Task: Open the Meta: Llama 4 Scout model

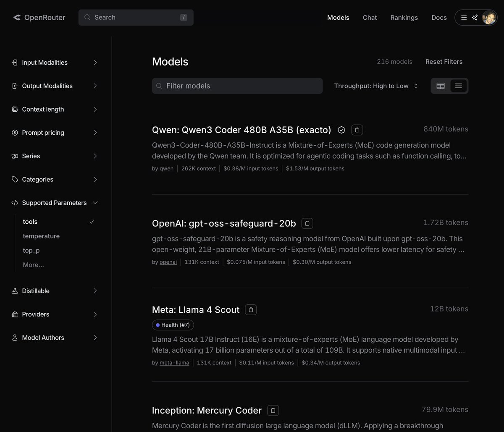Action: [x=196, y=310]
